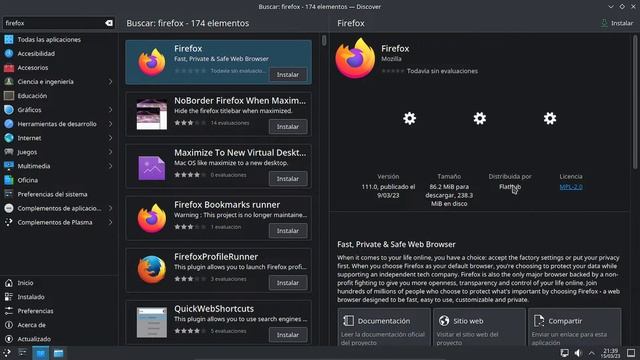Click the details pane scrollbar
The width and height of the screenshot is (640, 360).
[x=635, y=102]
